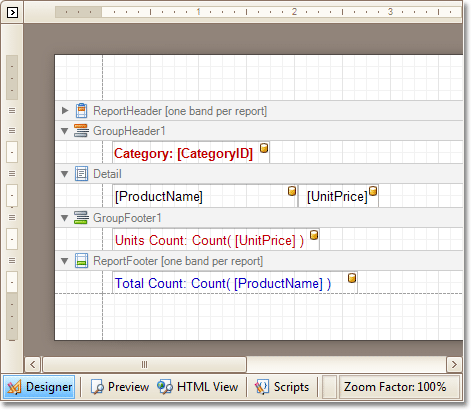Open the HTML View tab
Viewport: 471px width, 410px height.
[x=198, y=387]
